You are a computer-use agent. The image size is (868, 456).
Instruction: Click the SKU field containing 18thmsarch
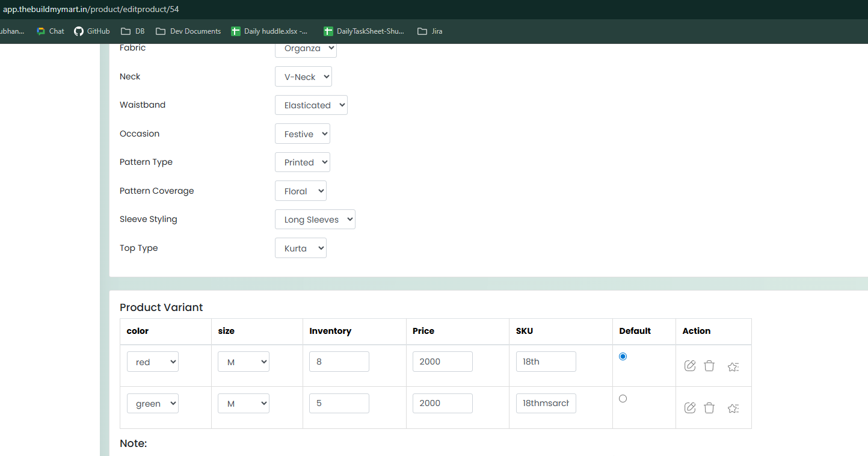tap(546, 403)
